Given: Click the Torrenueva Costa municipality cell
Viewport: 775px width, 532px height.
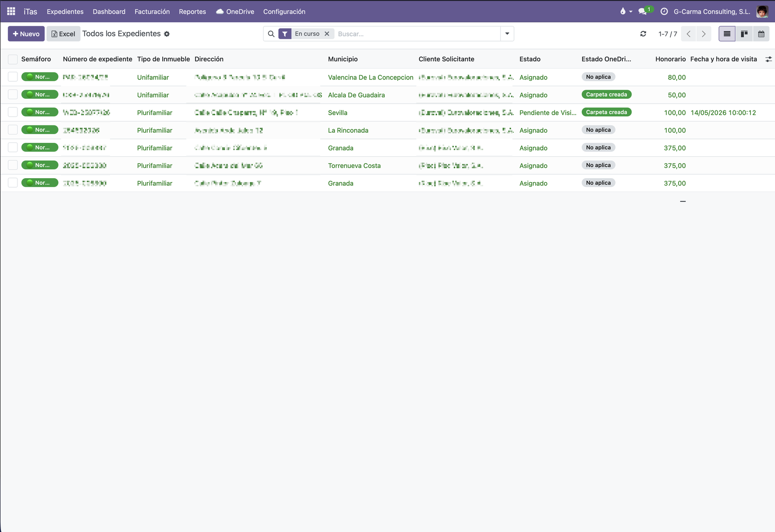Looking at the screenshot, I should (x=354, y=166).
